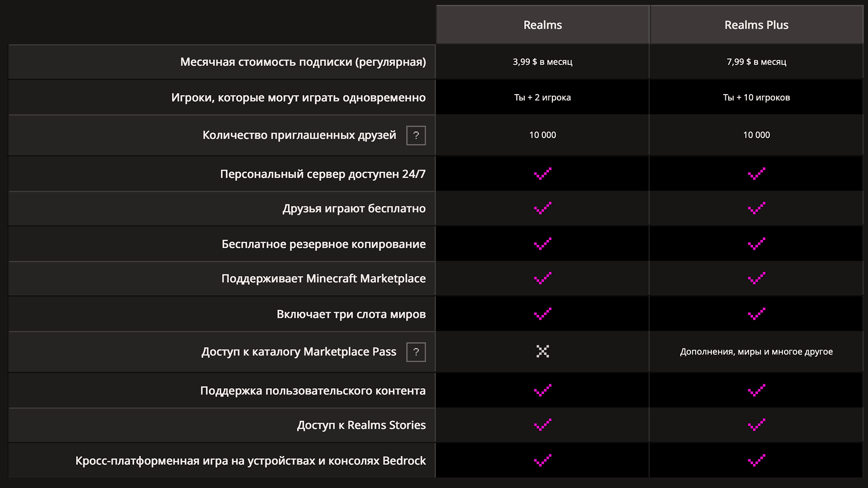The image size is (868, 488).
Task: Click the 'Ты + 10 игроков' cell
Action: click(x=756, y=97)
